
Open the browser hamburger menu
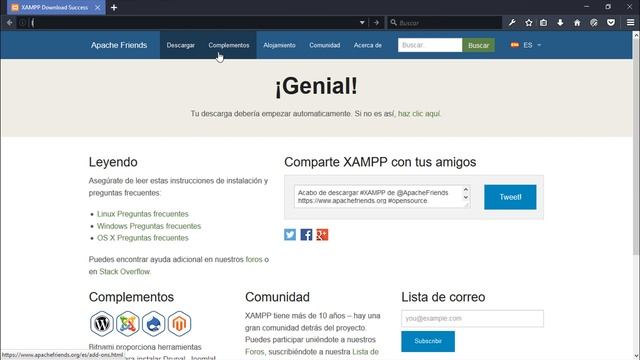click(631, 23)
